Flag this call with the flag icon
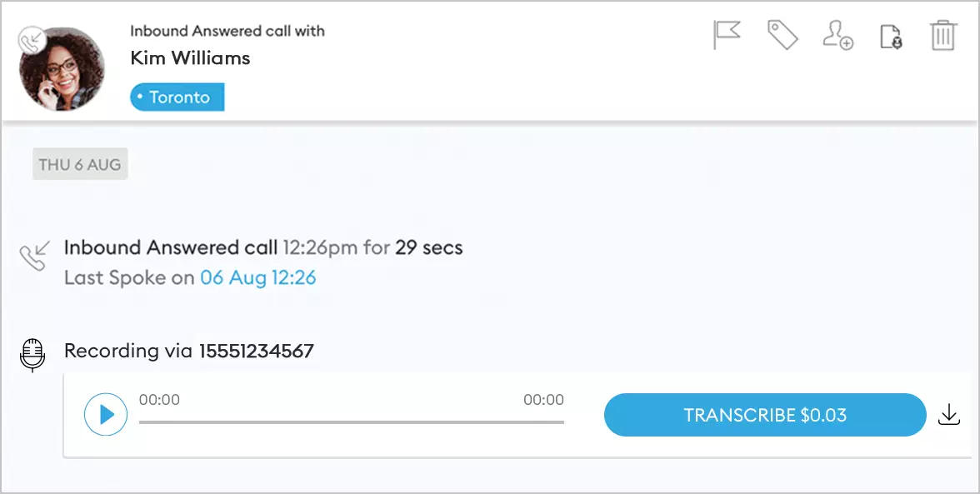The image size is (980, 494). coord(727,36)
